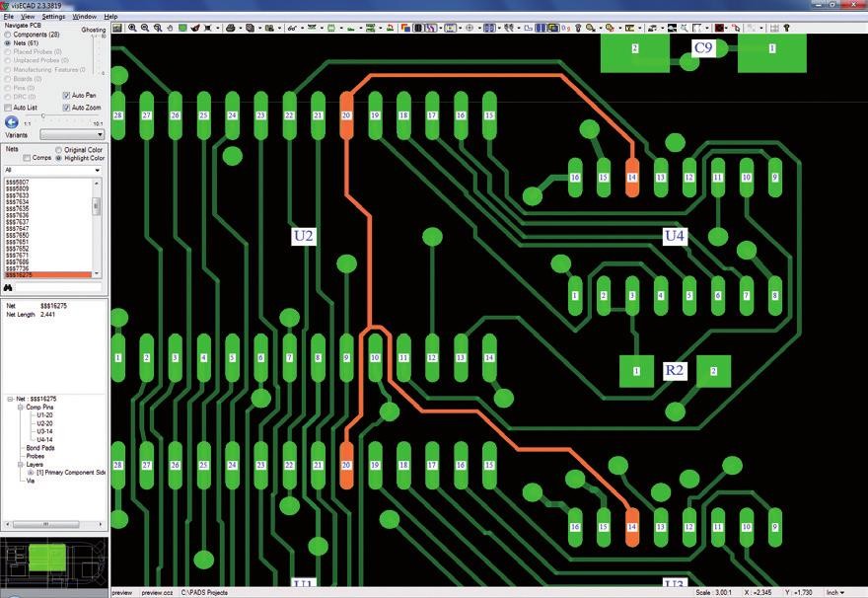This screenshot has height=598, width=868.
Task: Select the Components (28) radio button
Action: (x=9, y=35)
